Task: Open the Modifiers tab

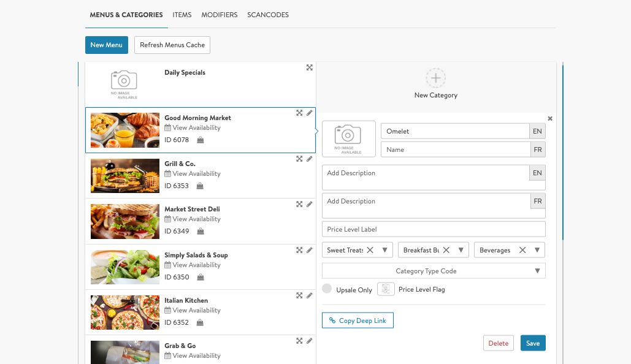Action: point(220,15)
